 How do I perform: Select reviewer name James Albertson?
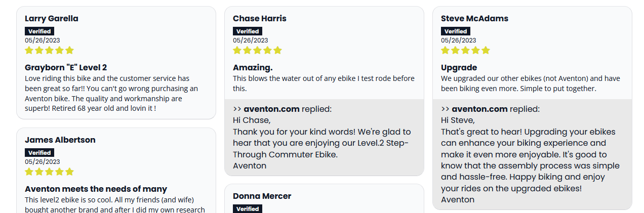pyautogui.click(x=60, y=140)
